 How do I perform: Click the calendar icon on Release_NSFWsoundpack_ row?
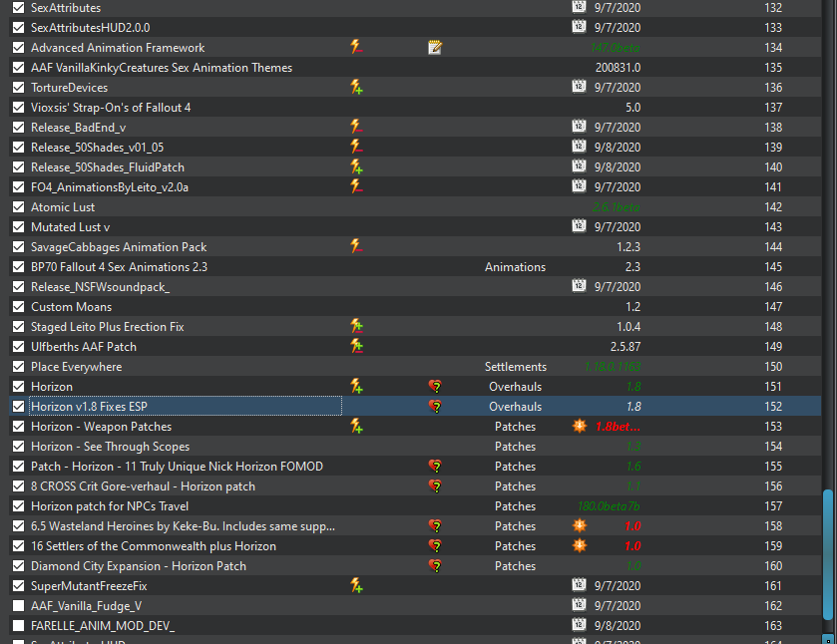point(579,285)
